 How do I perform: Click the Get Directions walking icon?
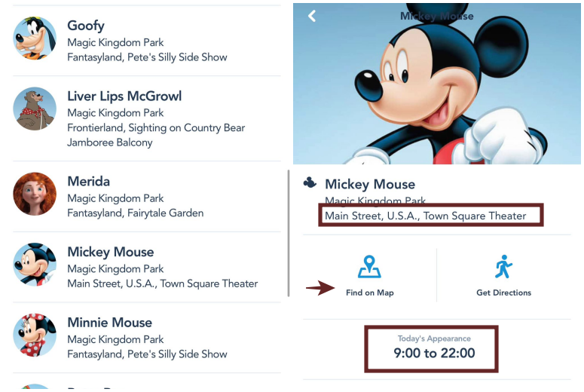click(503, 267)
